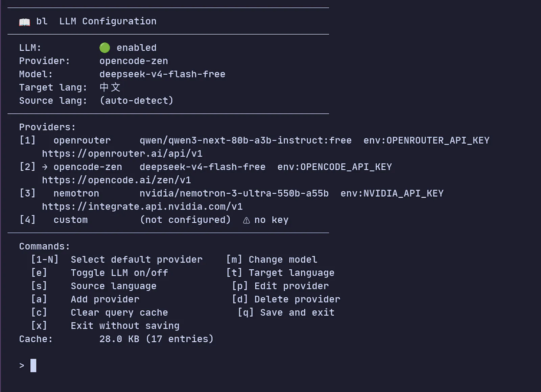Click env:OPENCODE_API_KEY text
This screenshot has height=392, width=541.
tap(334, 167)
